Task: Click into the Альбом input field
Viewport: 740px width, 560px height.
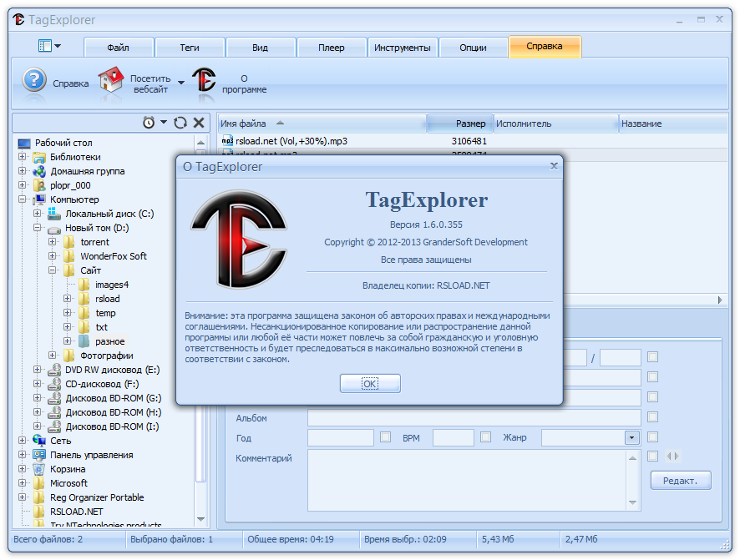Action: coord(474,417)
